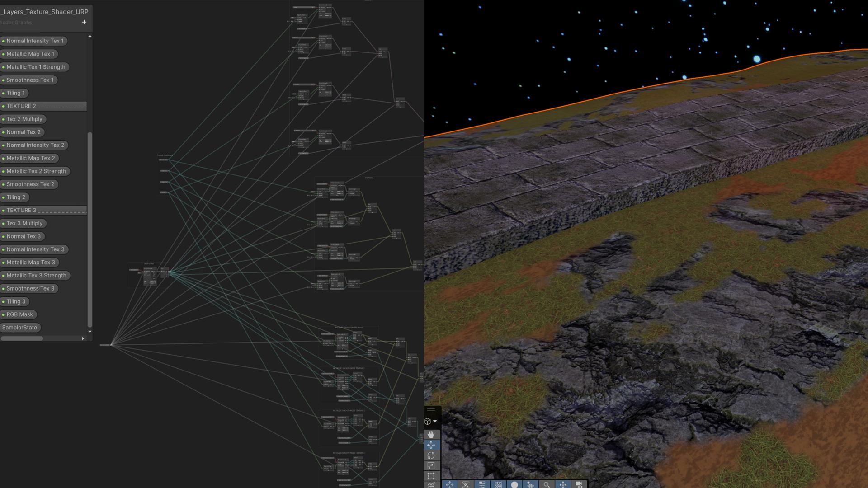
Task: Click the blackboard horizontal scrollbar thumb
Action: [22, 338]
